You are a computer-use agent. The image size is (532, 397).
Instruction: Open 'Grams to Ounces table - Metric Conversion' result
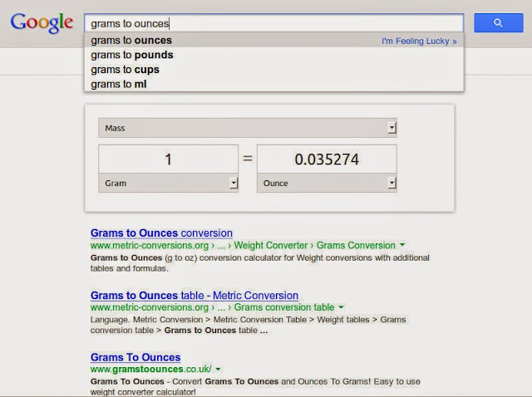[195, 296]
